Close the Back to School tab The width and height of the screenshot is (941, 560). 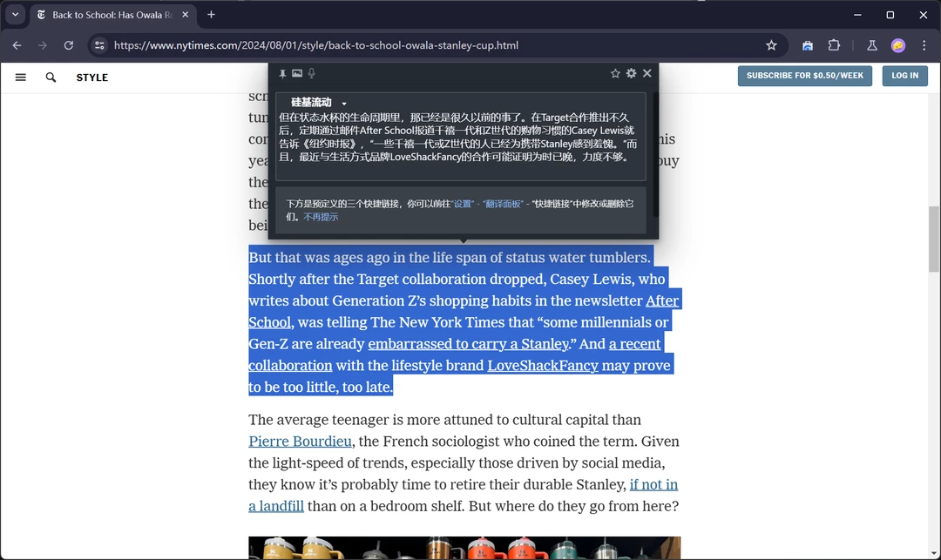pos(185,15)
